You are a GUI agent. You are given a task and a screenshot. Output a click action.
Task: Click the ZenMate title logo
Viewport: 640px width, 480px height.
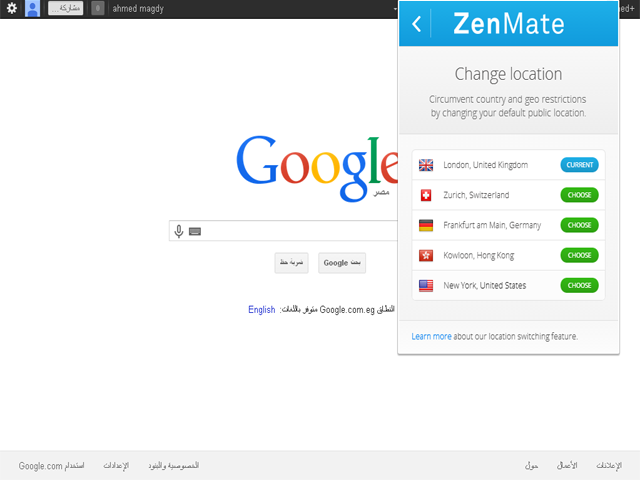click(x=509, y=23)
